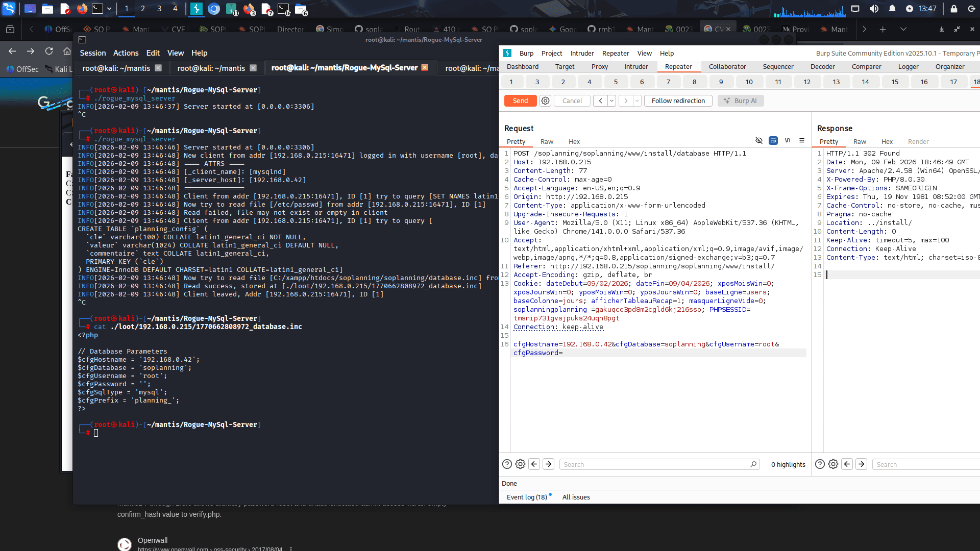Open the browser tab list chevron near the plus
Screen dimensions: 980x551
pos(903,29)
